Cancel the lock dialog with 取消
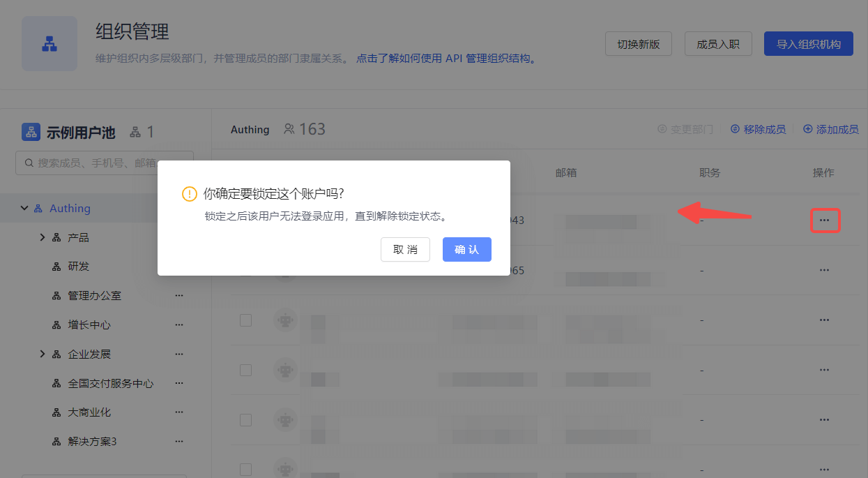 405,250
